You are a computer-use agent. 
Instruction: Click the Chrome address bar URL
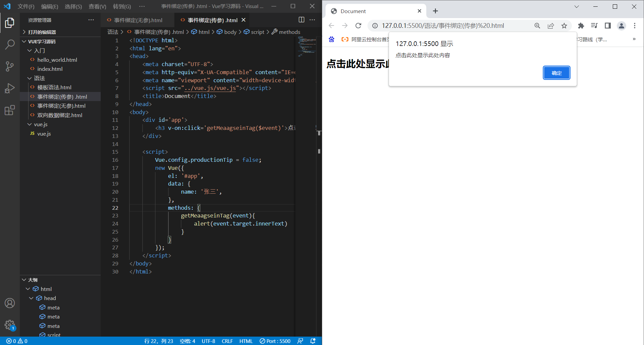pyautogui.click(x=443, y=26)
